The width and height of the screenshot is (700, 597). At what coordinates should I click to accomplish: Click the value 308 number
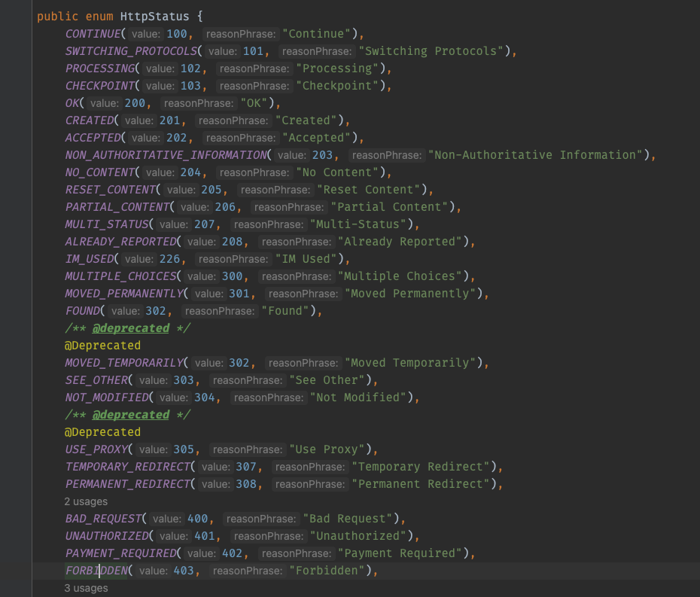[x=246, y=484]
